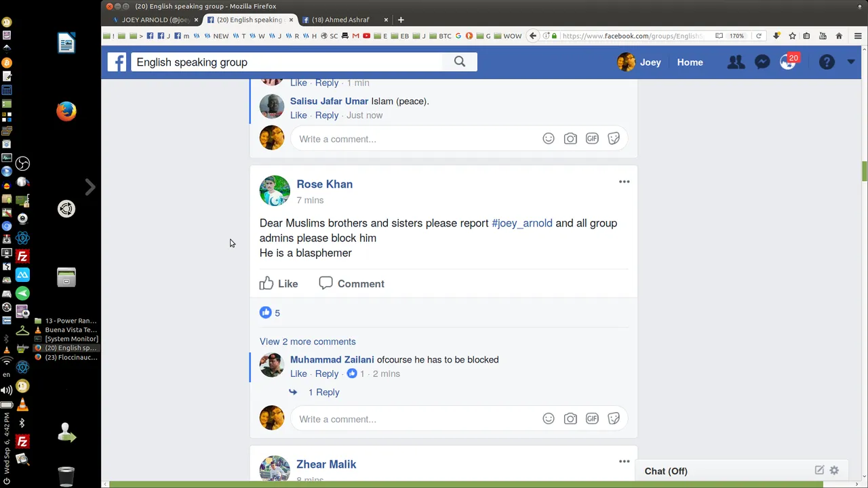This screenshot has height=488, width=868.
Task: Post a sticker in upper comment box
Action: click(614, 138)
